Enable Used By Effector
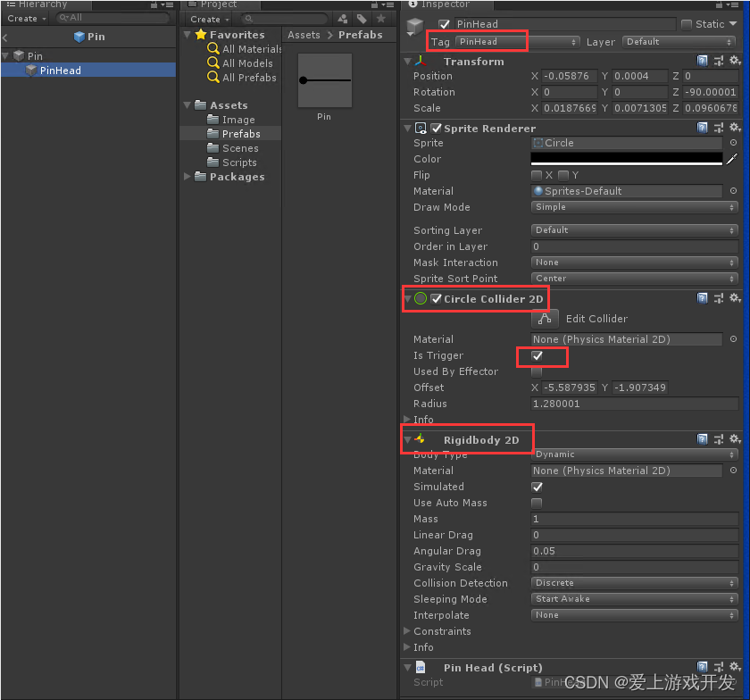Screen dimensions: 750x700 pyautogui.click(x=537, y=371)
